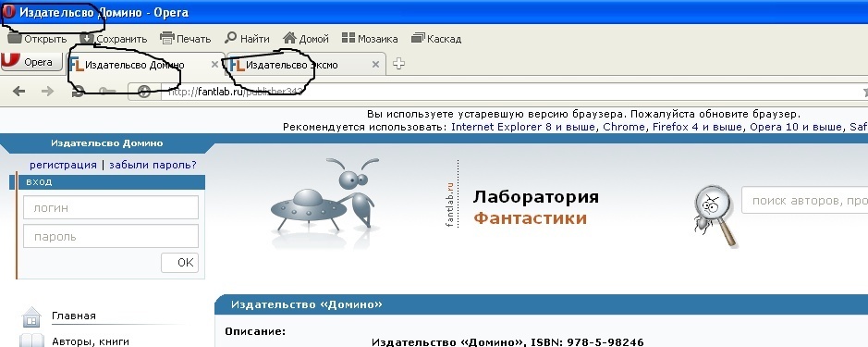Click the key password wand icon
868x347 pixels.
coord(106,92)
